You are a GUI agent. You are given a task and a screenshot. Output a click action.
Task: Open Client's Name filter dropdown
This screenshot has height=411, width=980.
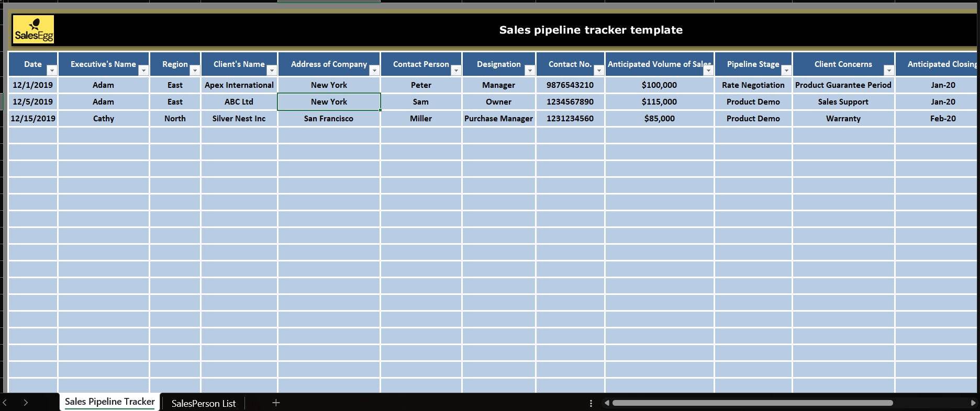tap(272, 71)
